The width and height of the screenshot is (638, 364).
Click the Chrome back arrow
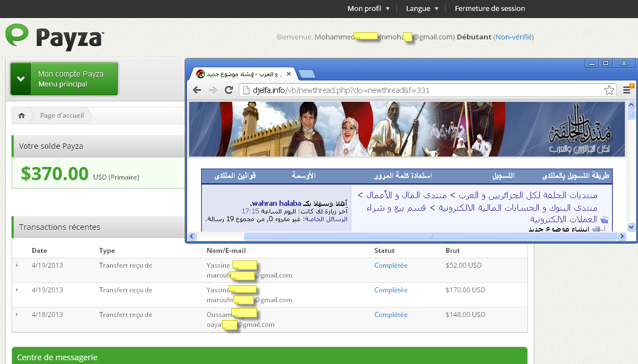point(197,90)
